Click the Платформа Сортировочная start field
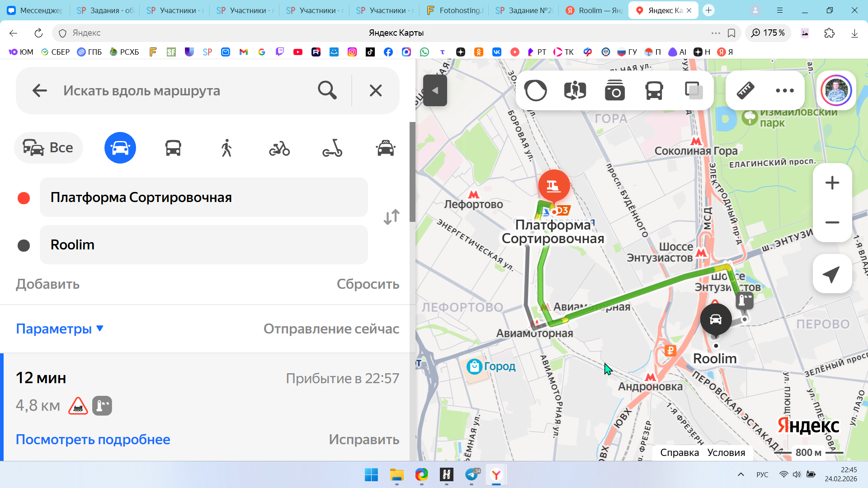Viewport: 868px width, 488px height. coord(203,197)
